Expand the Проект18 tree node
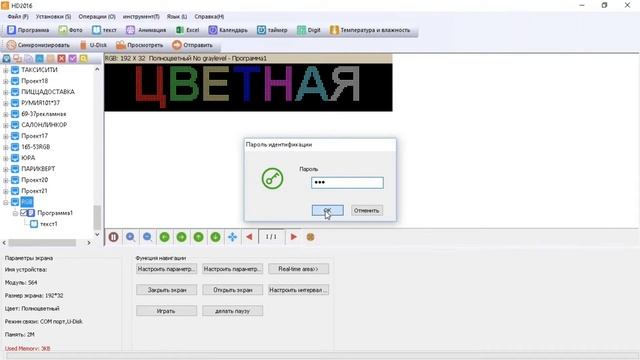The height and width of the screenshot is (360, 640). pyautogui.click(x=6, y=81)
